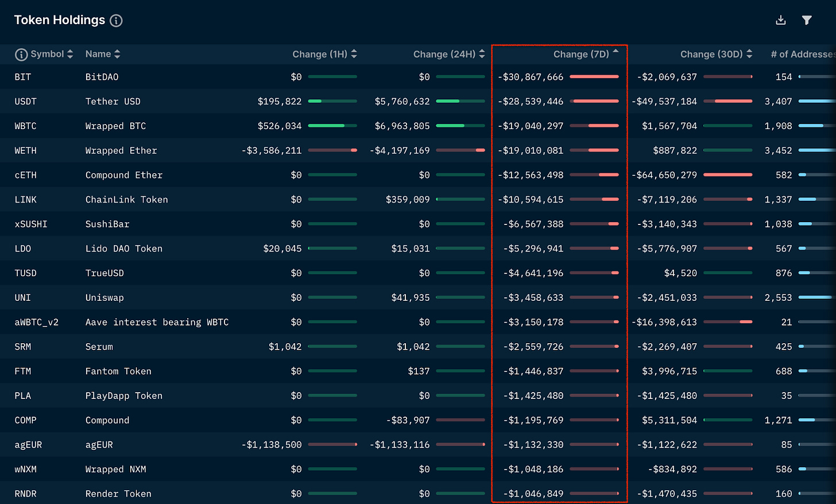The height and width of the screenshot is (504, 836).
Task: Click the BitDAO token name
Action: pos(102,77)
